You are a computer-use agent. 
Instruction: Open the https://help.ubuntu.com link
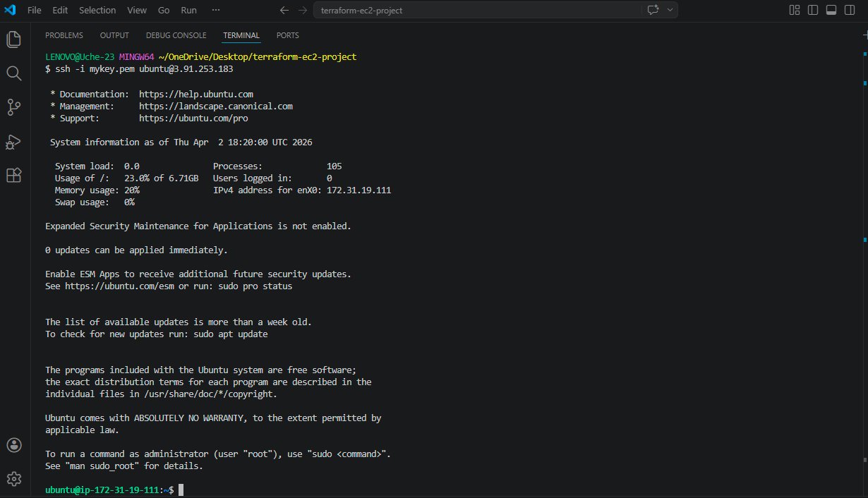(196, 94)
